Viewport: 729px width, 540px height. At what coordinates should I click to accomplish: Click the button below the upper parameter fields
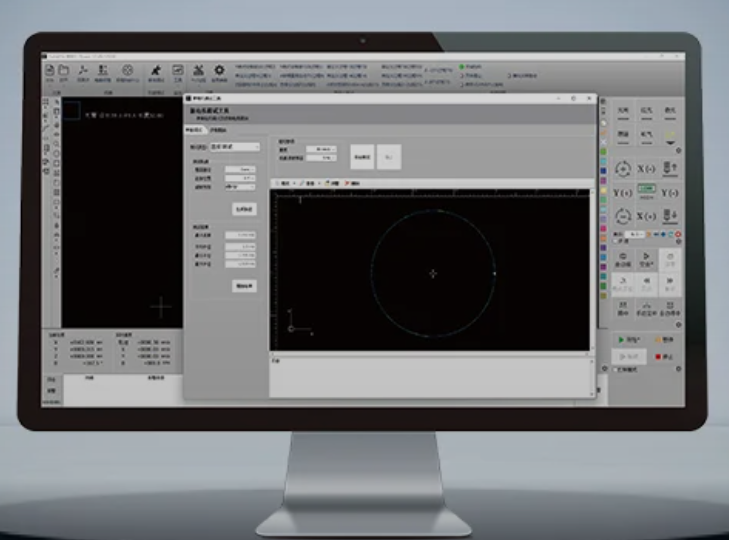pos(244,209)
